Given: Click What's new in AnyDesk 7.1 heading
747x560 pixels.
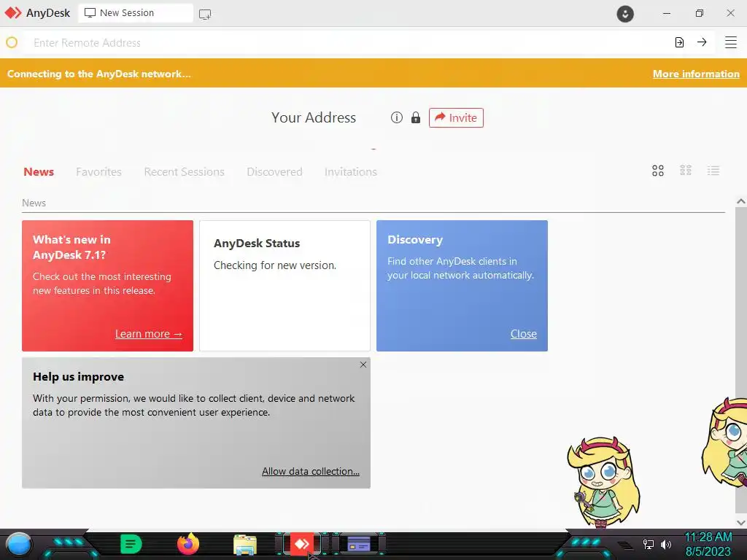Looking at the screenshot, I should [71, 247].
